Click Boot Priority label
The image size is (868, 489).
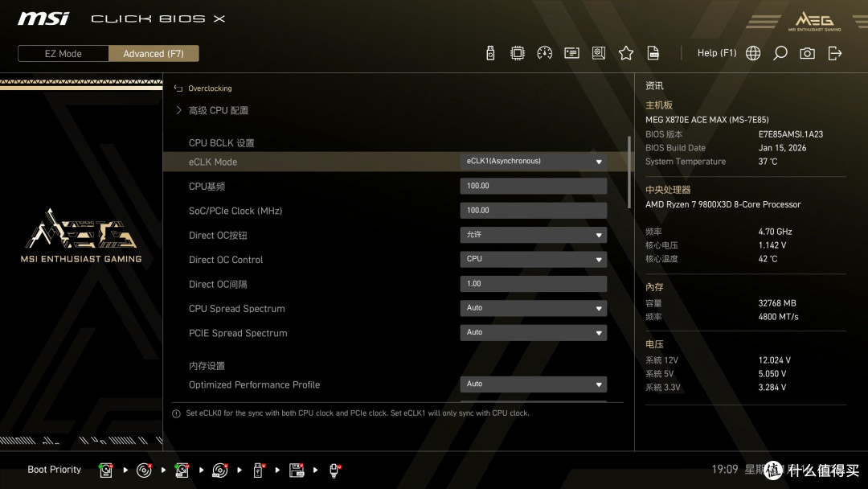pos(55,469)
